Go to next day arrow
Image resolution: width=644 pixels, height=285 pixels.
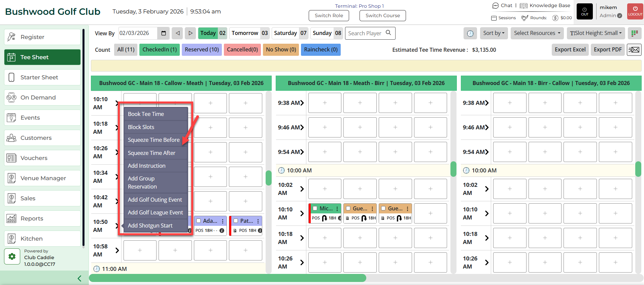click(x=190, y=33)
